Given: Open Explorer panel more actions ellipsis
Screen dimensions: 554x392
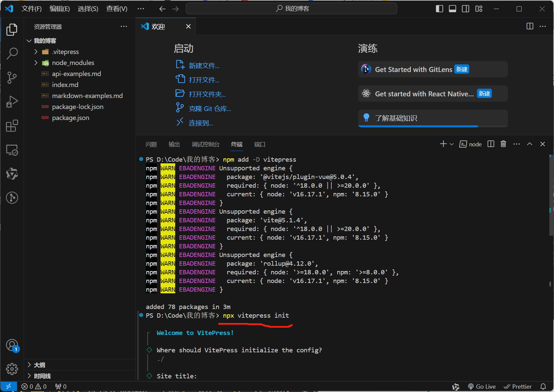Looking at the screenshot, I should (x=124, y=26).
